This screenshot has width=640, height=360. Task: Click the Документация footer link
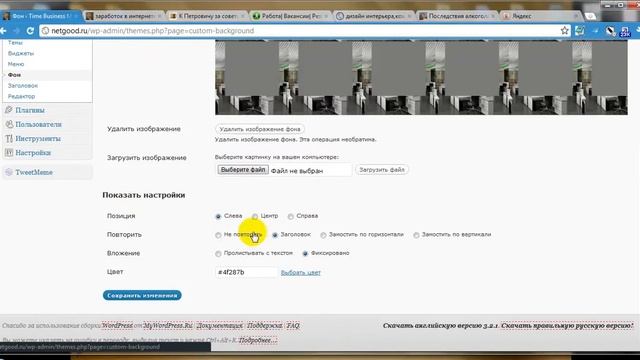pos(220,326)
